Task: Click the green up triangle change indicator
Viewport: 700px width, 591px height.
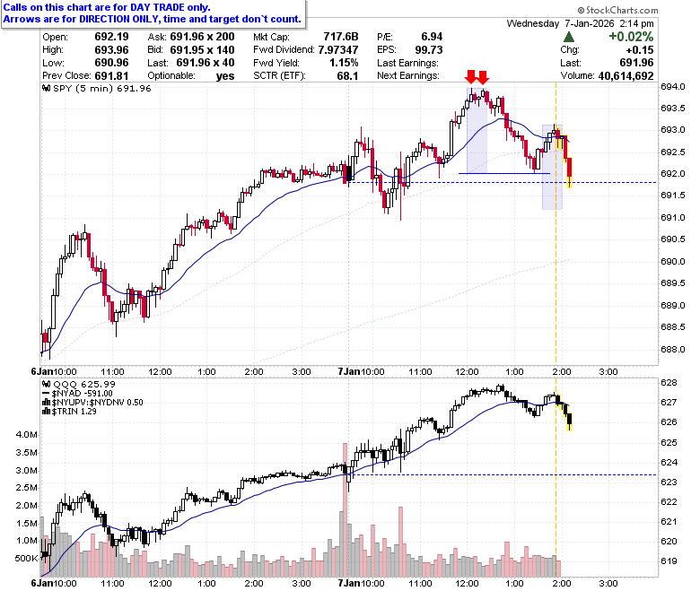Action: coord(569,37)
